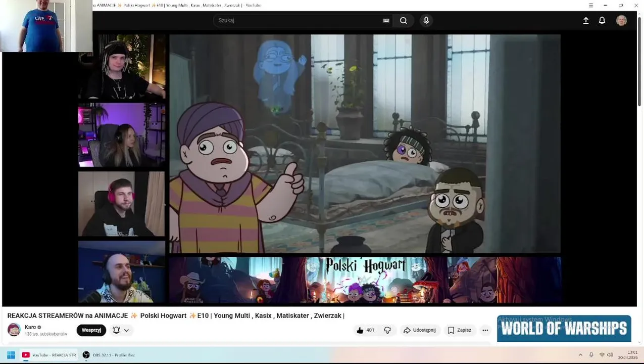Save video with the Zapisz button
Viewport: 644px width, 364px height.
459,330
